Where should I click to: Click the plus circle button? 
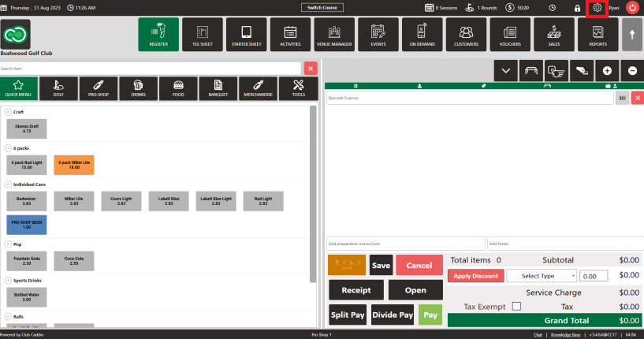[x=607, y=71]
